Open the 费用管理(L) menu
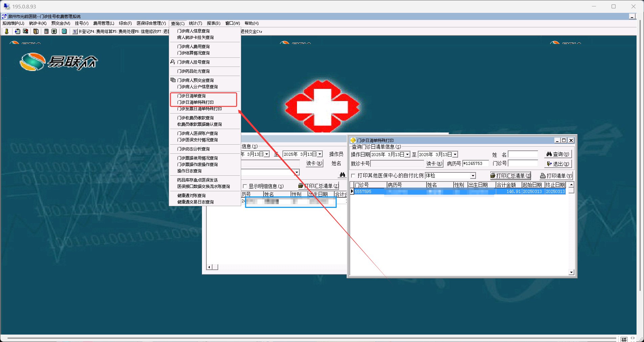This screenshot has width=644, height=342. tap(104, 23)
